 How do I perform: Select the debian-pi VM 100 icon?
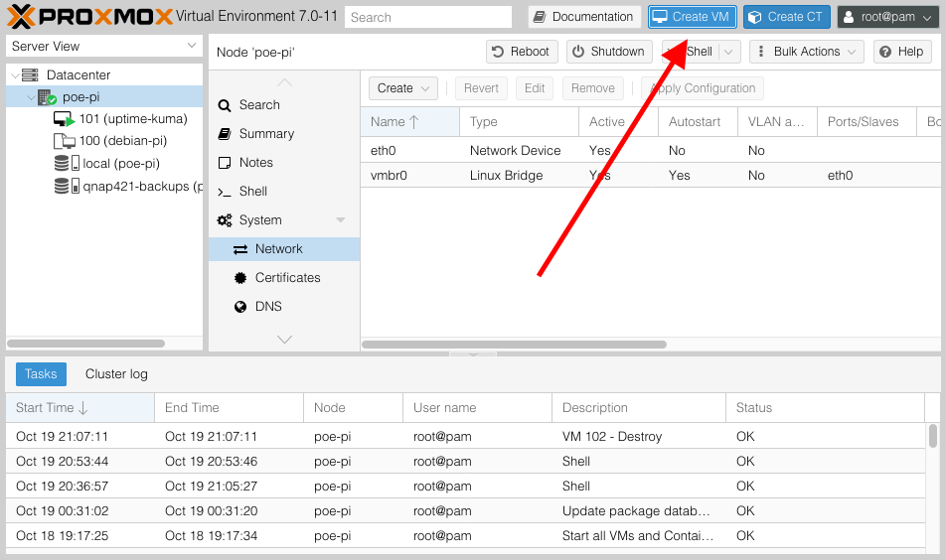(x=64, y=141)
